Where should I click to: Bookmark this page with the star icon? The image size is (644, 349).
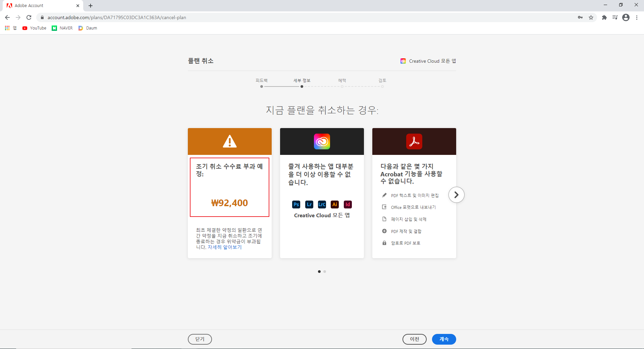pyautogui.click(x=591, y=17)
